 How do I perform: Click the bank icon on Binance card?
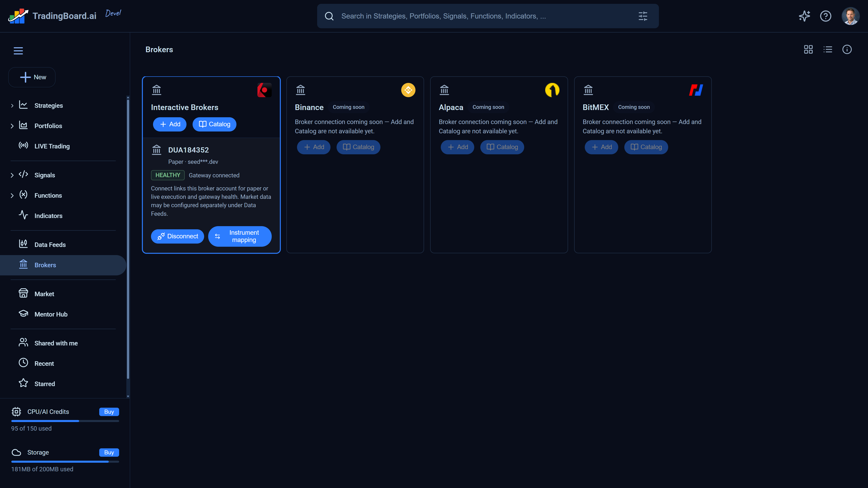301,90
